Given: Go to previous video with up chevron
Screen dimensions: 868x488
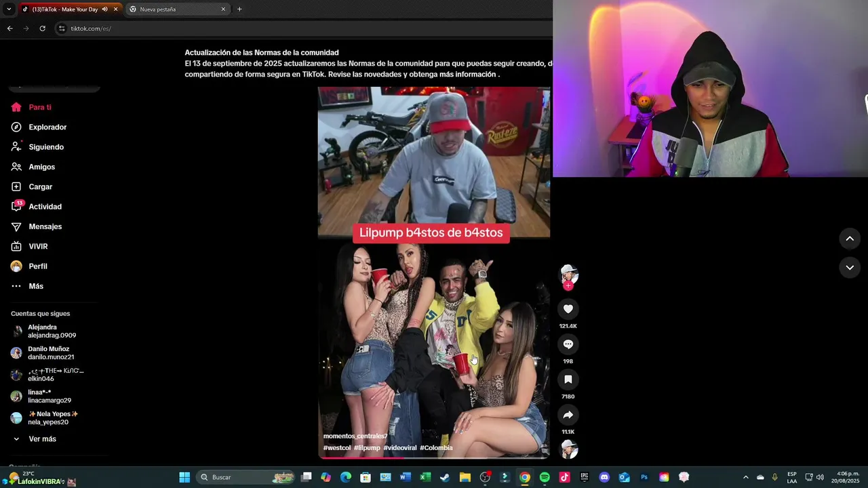Looking at the screenshot, I should [850, 239].
